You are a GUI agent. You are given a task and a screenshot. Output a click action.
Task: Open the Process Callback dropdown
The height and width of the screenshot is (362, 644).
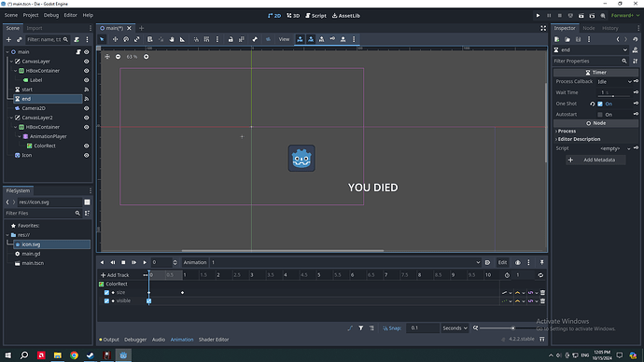pyautogui.click(x=614, y=82)
